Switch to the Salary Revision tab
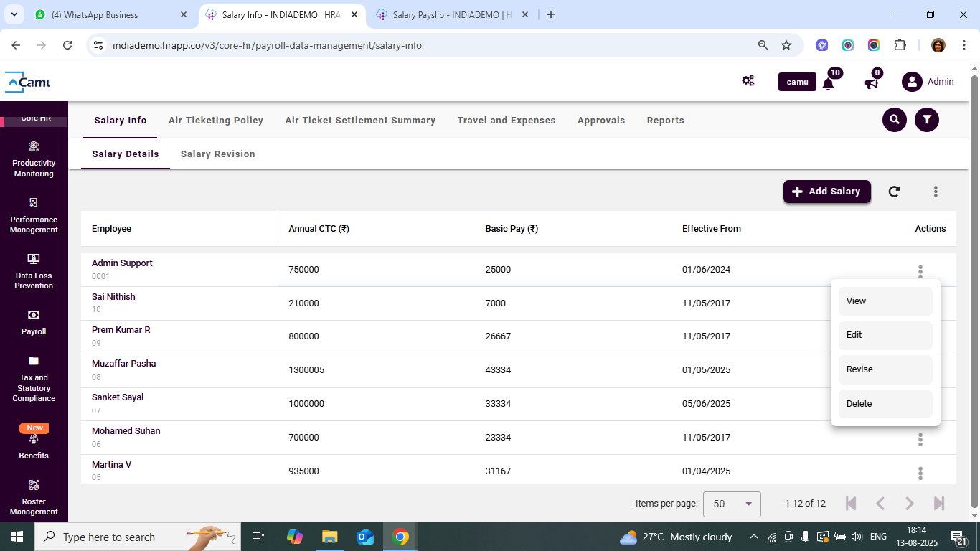 point(217,154)
